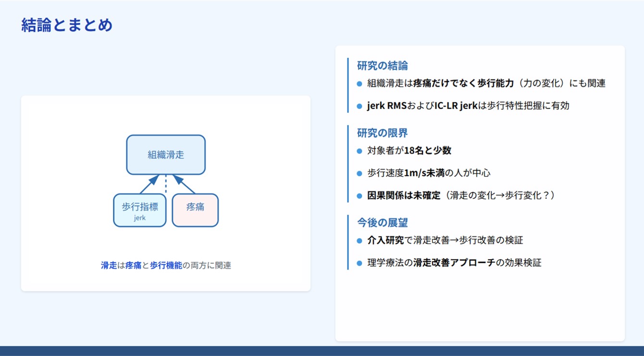
Task: Click the dark blue footer bar
Action: coord(322,351)
